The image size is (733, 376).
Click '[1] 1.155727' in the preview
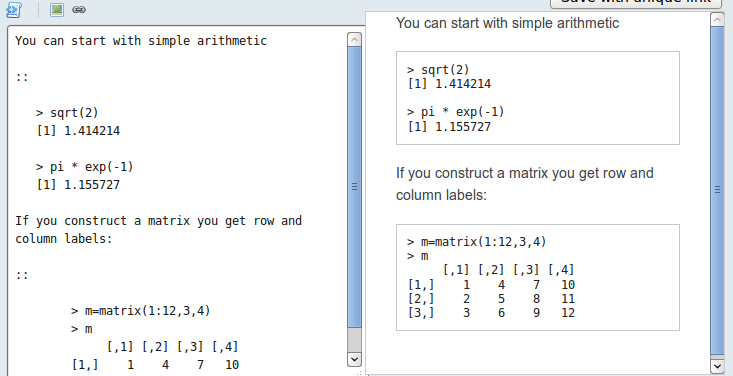click(x=449, y=127)
